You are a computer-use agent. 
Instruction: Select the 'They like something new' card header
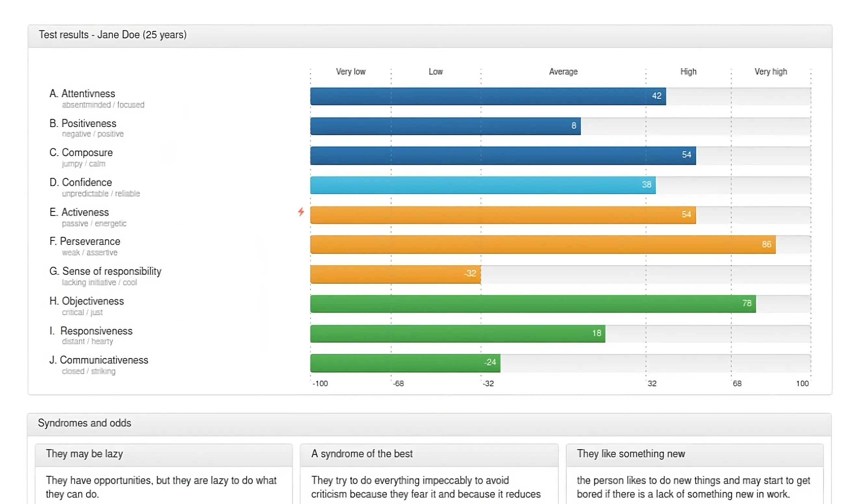coord(630,454)
